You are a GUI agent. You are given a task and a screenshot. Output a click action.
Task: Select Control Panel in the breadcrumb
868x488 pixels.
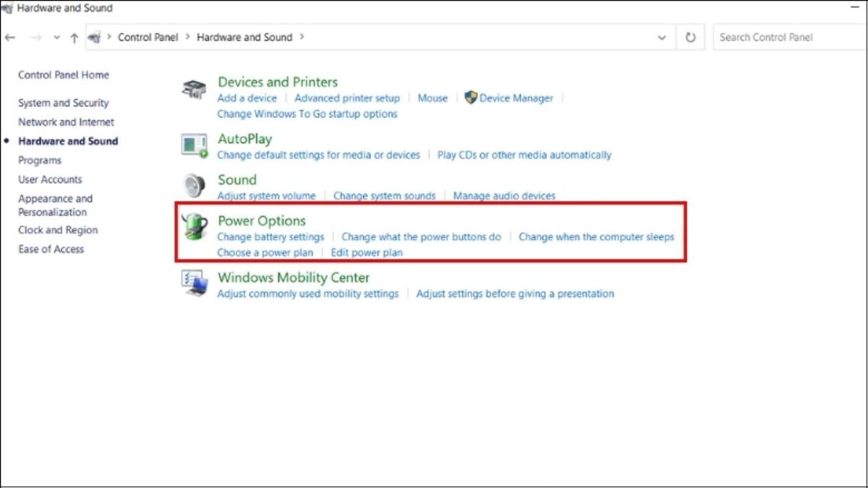tap(148, 37)
